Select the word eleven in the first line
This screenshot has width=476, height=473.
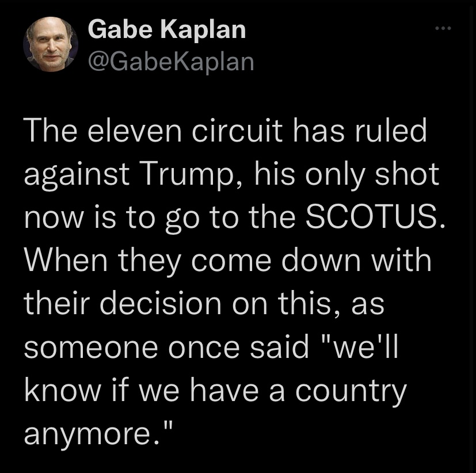[x=135, y=131]
